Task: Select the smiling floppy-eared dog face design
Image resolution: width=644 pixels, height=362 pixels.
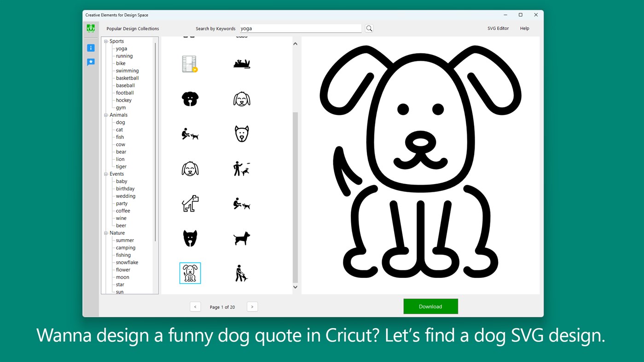Action: (x=241, y=98)
